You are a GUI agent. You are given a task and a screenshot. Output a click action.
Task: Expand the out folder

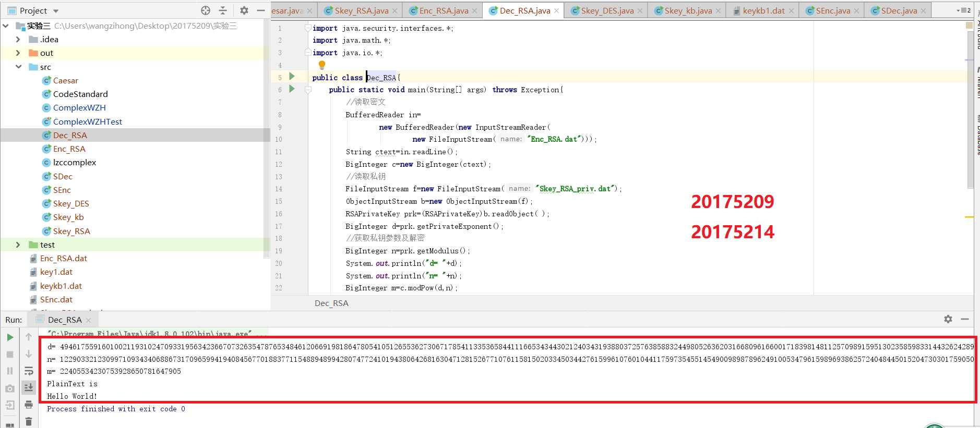18,53
